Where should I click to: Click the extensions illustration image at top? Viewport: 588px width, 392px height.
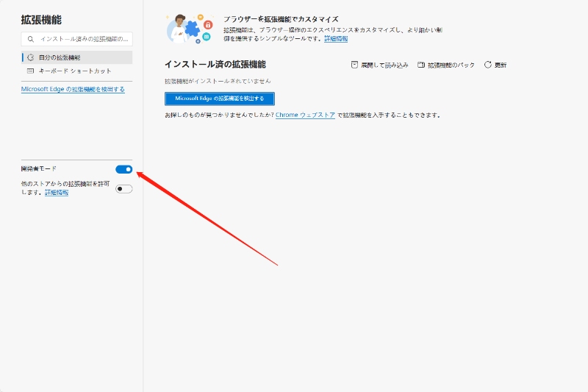[190, 29]
